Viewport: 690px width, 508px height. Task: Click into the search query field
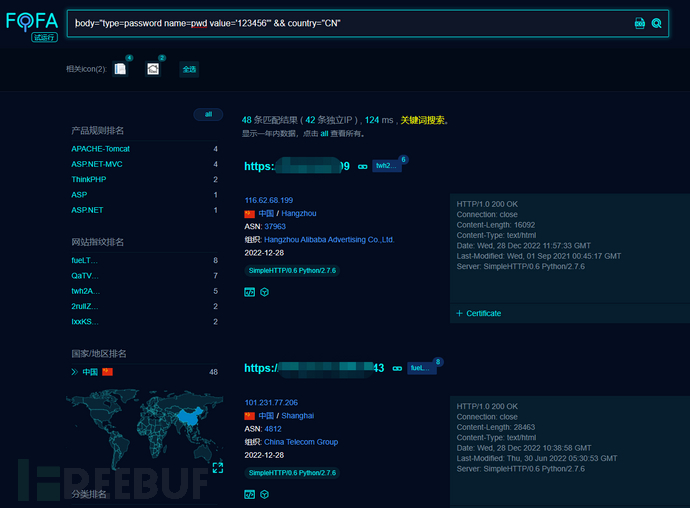click(340, 23)
